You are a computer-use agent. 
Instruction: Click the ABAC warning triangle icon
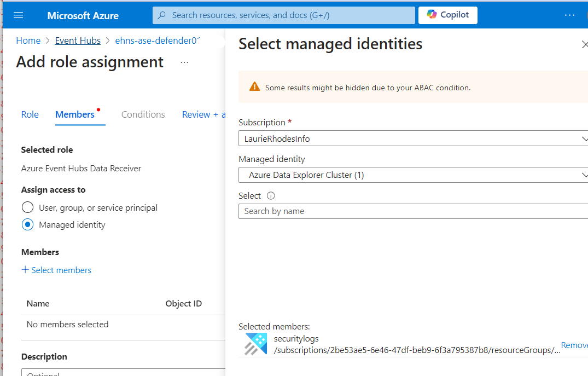point(255,86)
